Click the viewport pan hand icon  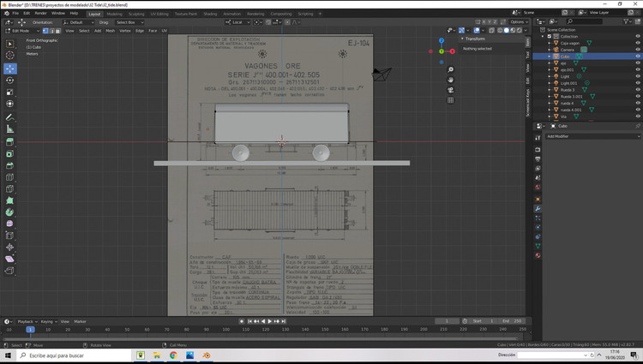(451, 80)
